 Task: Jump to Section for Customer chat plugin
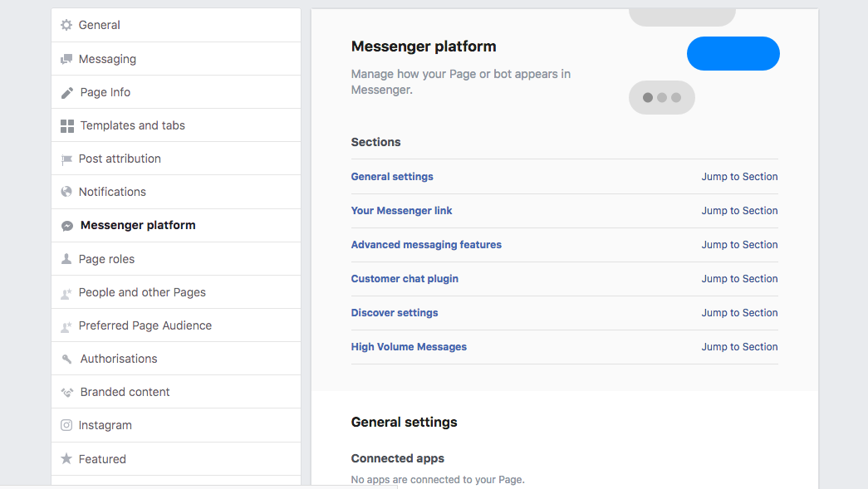point(739,279)
